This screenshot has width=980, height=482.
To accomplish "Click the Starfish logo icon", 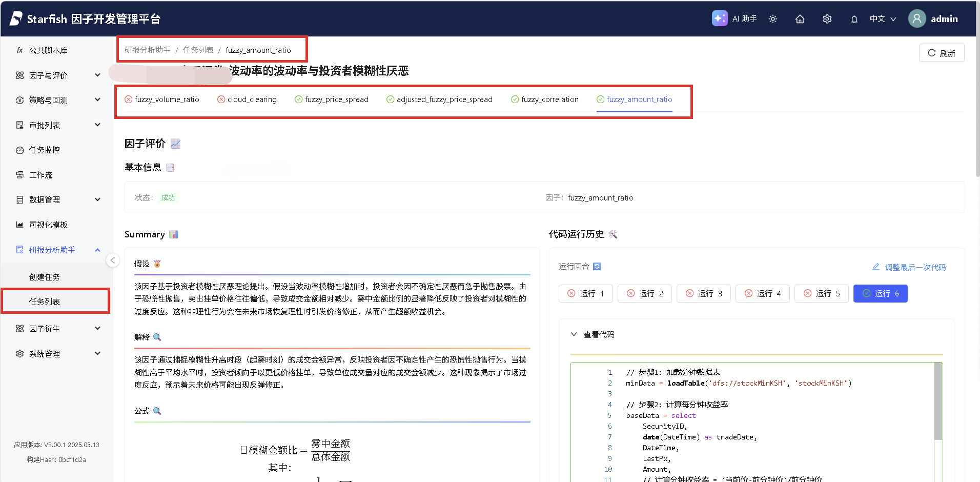I will pyautogui.click(x=16, y=18).
